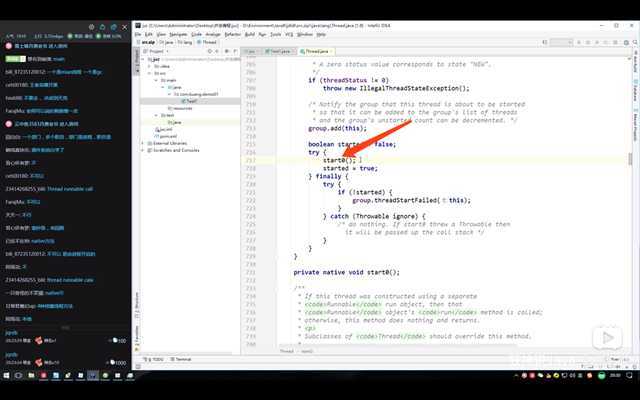The height and width of the screenshot is (400, 640).
Task: Click the collapse-all icon in the Project panel
Action: 217,51
